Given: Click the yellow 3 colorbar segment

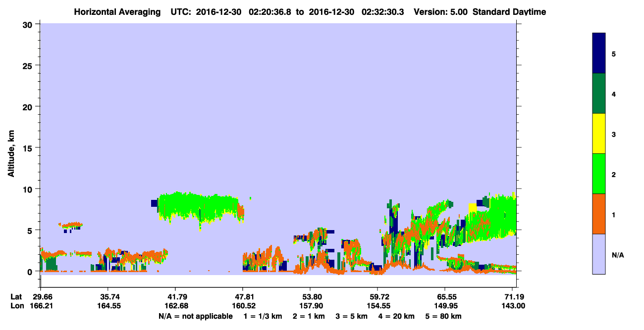Looking at the screenshot, I should pos(599,134).
